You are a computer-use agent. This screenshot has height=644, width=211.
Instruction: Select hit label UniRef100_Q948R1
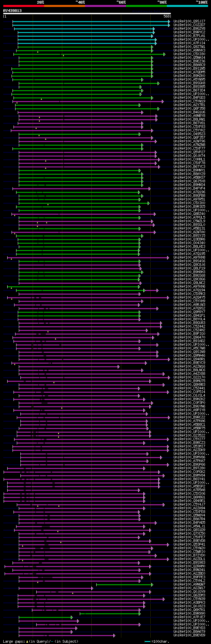click(189, 359)
